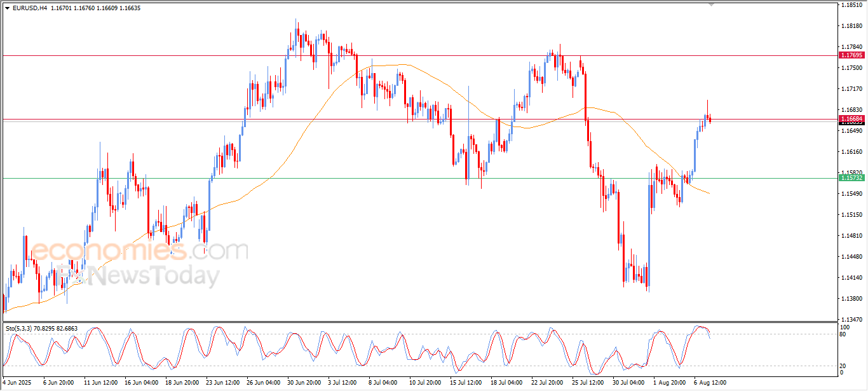Select the green 1.15732 price tag
The height and width of the screenshot is (391, 868).
[x=851, y=178]
